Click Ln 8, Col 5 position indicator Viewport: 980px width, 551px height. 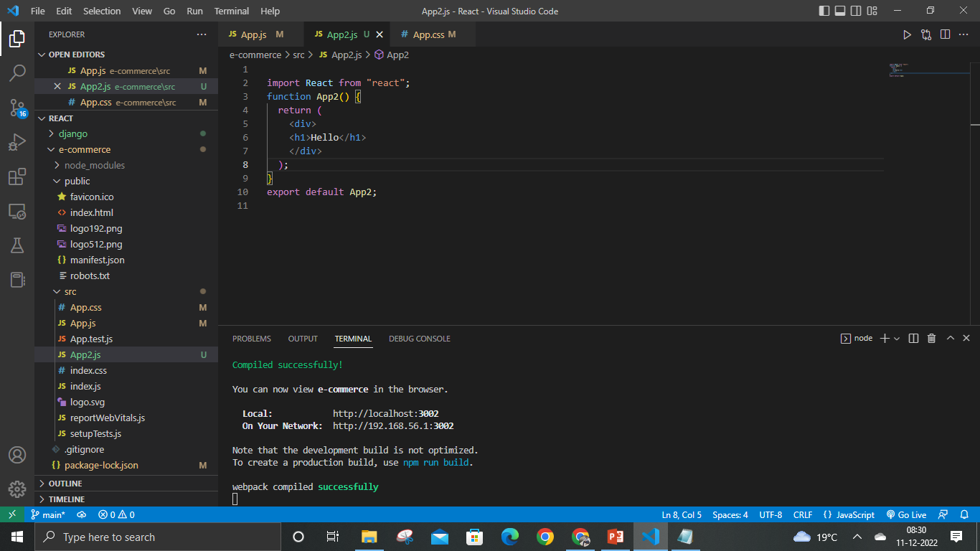(x=682, y=514)
